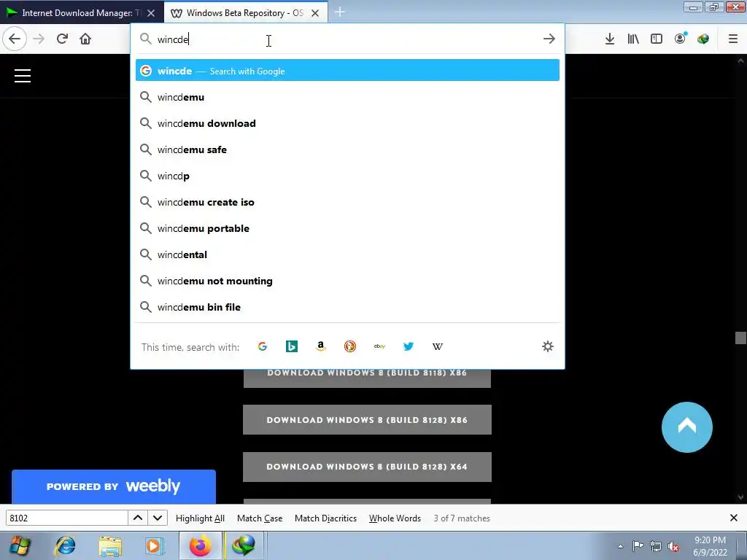This screenshot has width=747, height=560.
Task: Open the website hamburger navigation menu
Action: tap(23, 76)
